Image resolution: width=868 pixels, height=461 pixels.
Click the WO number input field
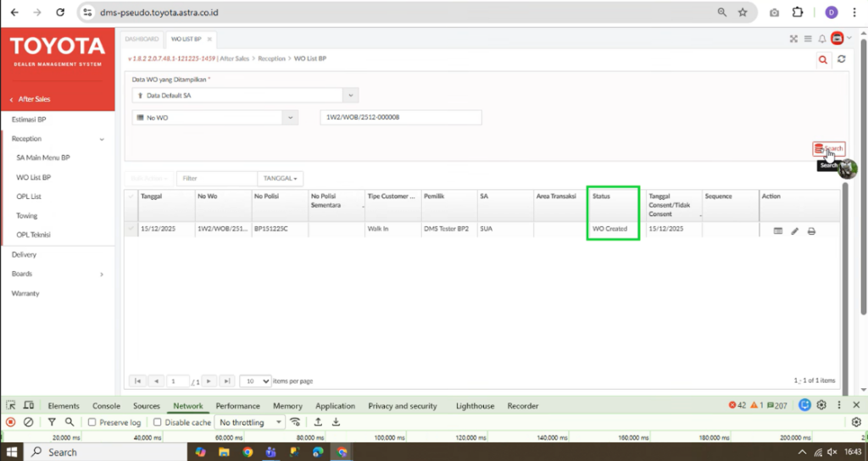[x=400, y=118]
